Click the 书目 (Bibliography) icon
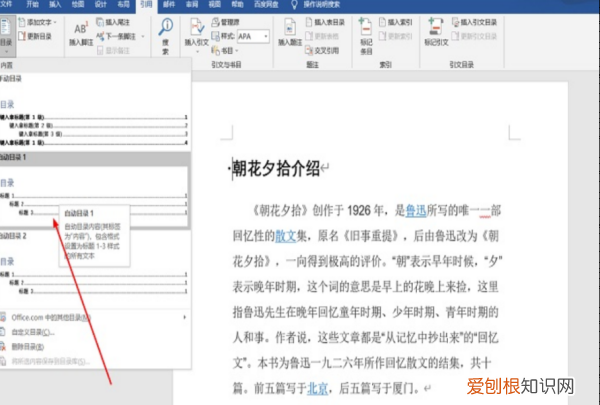Image resolution: width=600 pixels, height=405 pixels. [215, 51]
